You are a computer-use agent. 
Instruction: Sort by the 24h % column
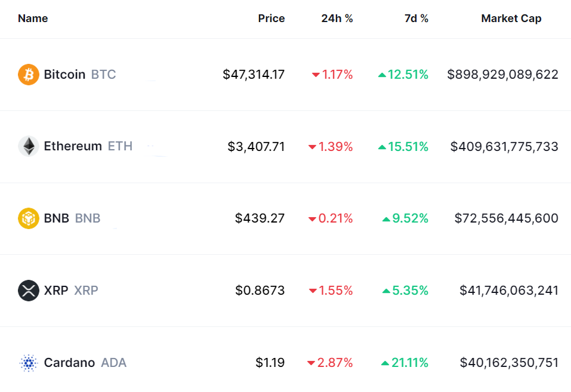337,18
